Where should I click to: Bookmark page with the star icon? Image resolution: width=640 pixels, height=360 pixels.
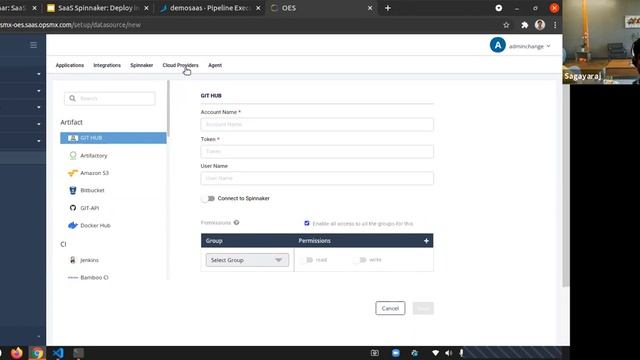tap(506, 25)
